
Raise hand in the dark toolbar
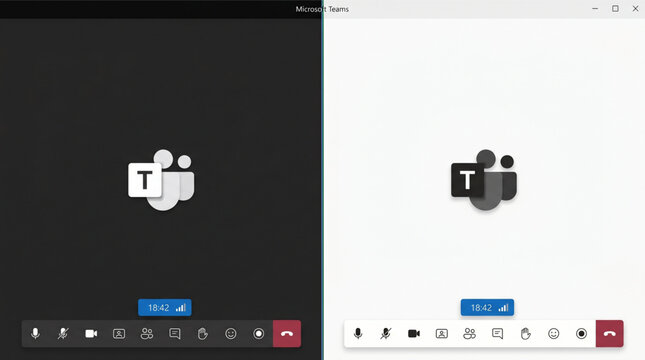pyautogui.click(x=202, y=334)
